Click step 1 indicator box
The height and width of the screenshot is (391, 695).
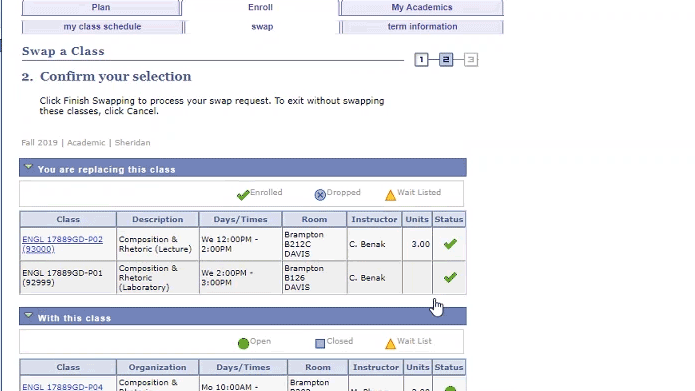[x=421, y=59]
